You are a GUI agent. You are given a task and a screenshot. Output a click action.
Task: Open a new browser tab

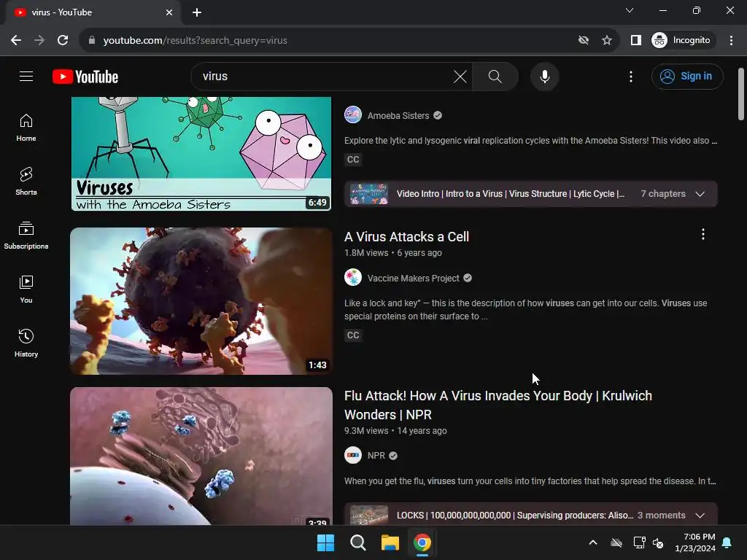click(197, 12)
